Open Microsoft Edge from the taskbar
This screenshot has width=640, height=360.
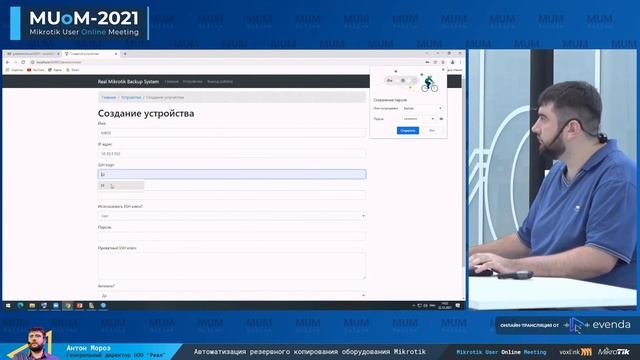20,305
